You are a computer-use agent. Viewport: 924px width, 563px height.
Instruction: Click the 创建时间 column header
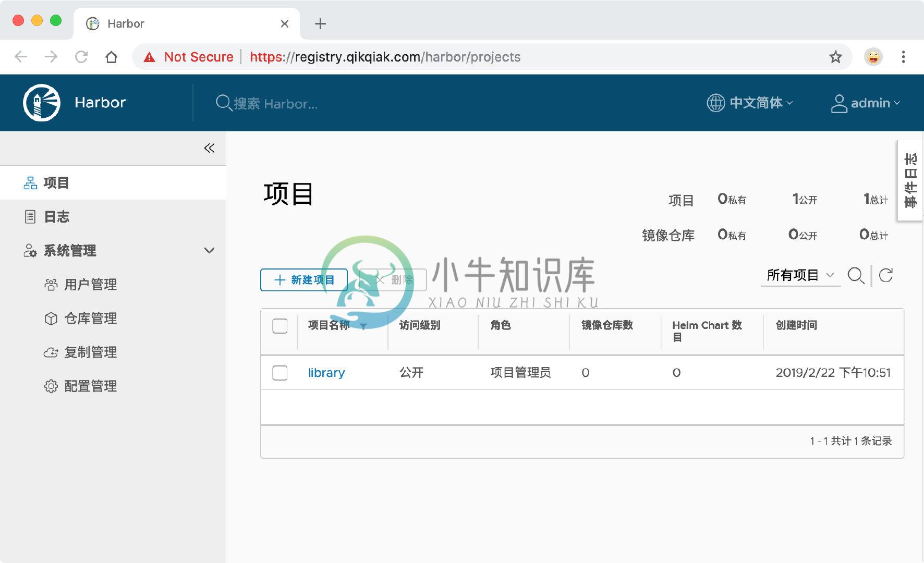point(796,325)
